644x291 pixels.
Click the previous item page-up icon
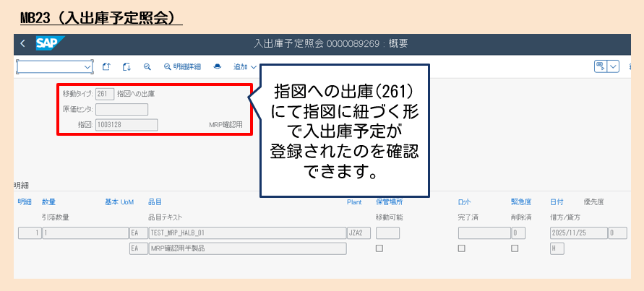(x=106, y=67)
